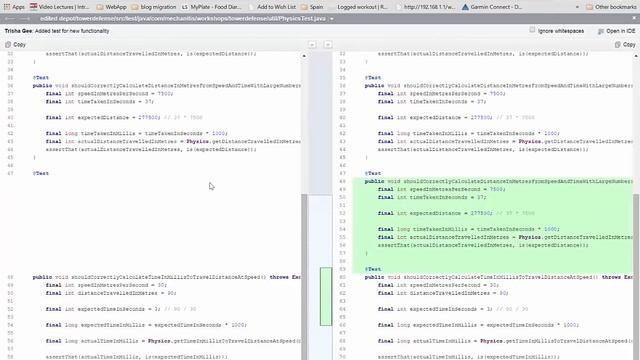The height and width of the screenshot is (360, 640).
Task: Click the Open in IDE button
Action: 616,31
